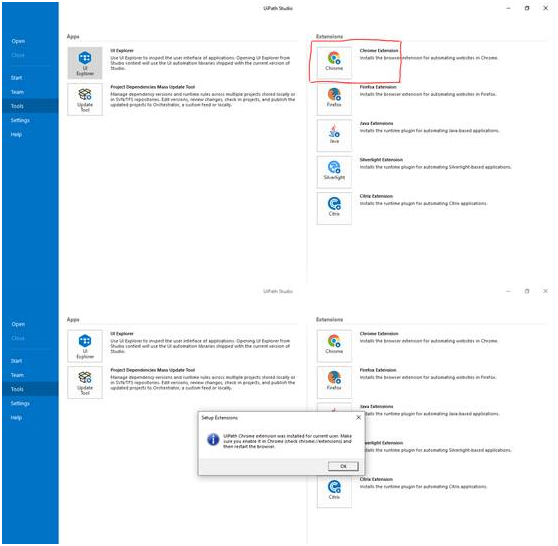Click Chrome extension icon in bottom window

pyautogui.click(x=335, y=346)
